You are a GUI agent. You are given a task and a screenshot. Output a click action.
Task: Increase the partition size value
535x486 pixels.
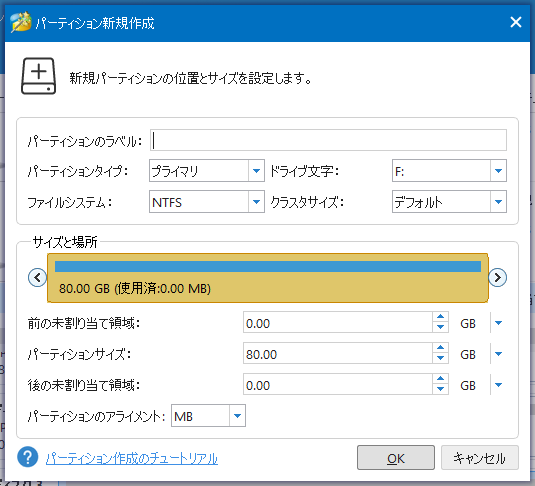click(440, 347)
